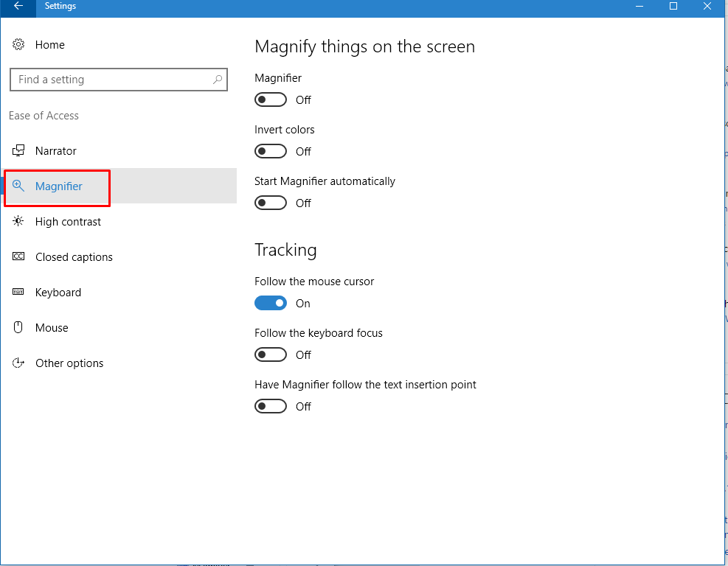Open the High contrast settings page

tap(68, 222)
